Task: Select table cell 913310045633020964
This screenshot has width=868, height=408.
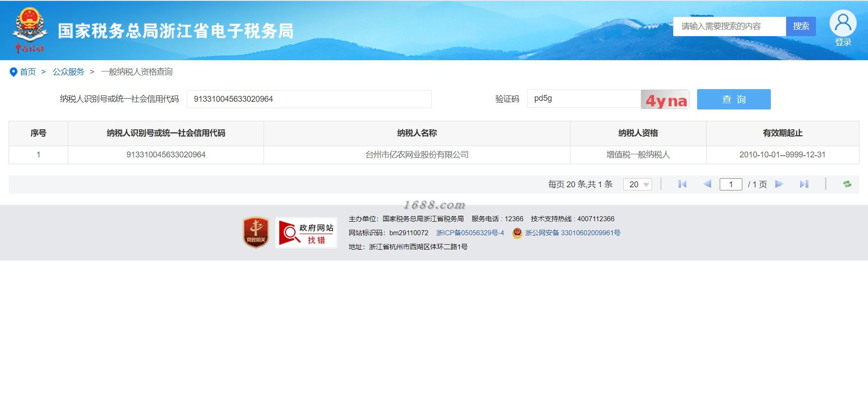Action: pos(166,155)
